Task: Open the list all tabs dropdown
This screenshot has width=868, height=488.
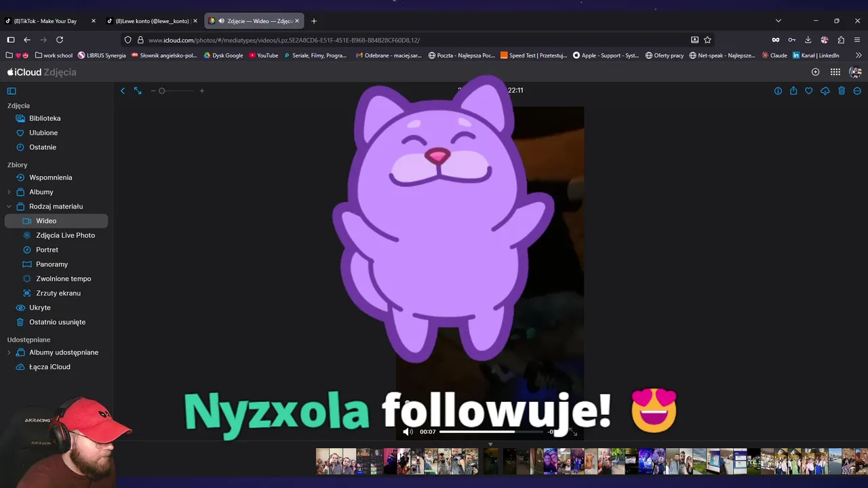Action: pos(778,21)
